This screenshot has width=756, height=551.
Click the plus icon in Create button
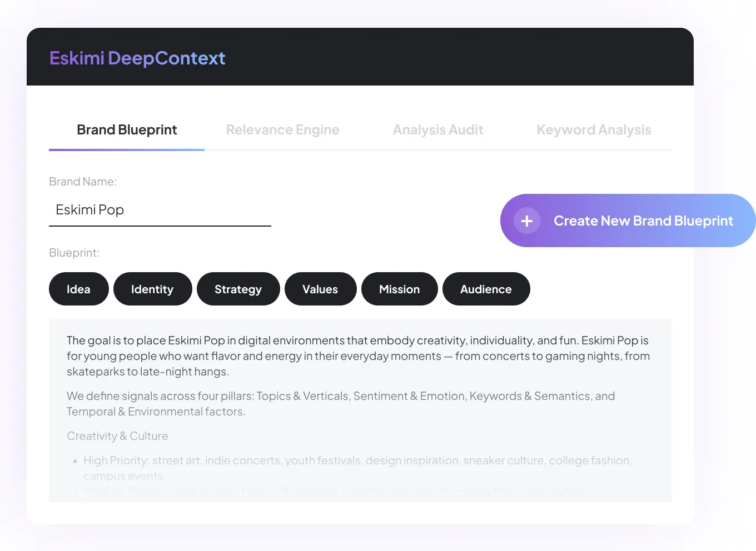tap(527, 221)
